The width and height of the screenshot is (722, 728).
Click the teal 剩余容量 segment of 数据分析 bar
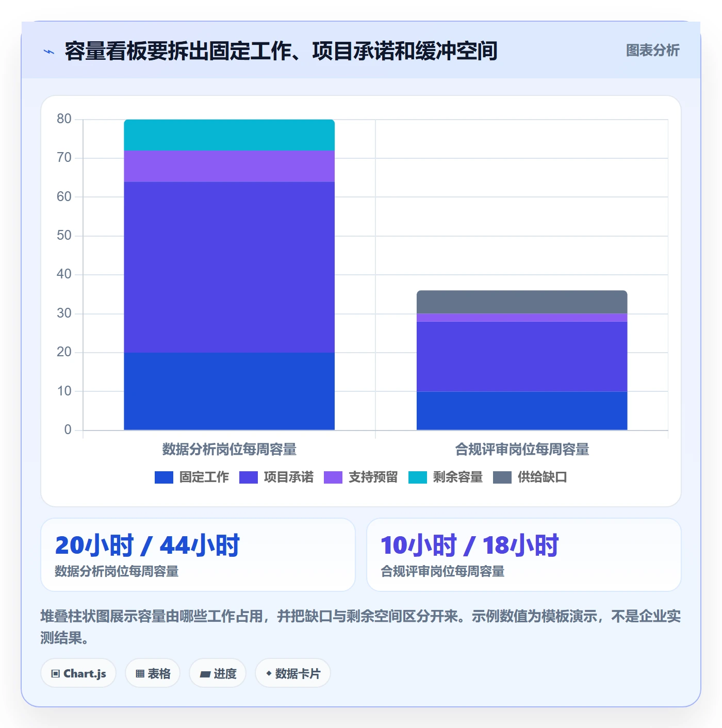pyautogui.click(x=229, y=135)
